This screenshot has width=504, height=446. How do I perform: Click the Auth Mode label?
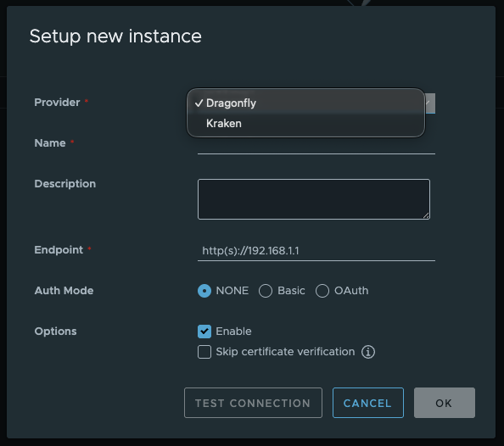point(64,291)
